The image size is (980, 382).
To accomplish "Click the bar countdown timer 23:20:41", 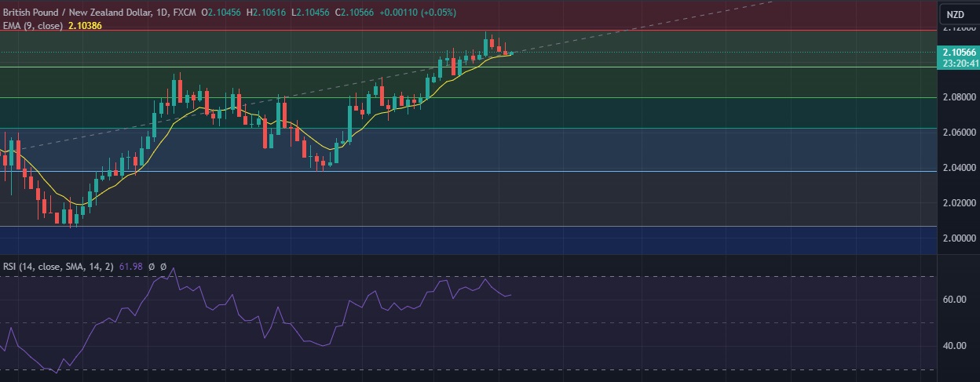I will (959, 64).
